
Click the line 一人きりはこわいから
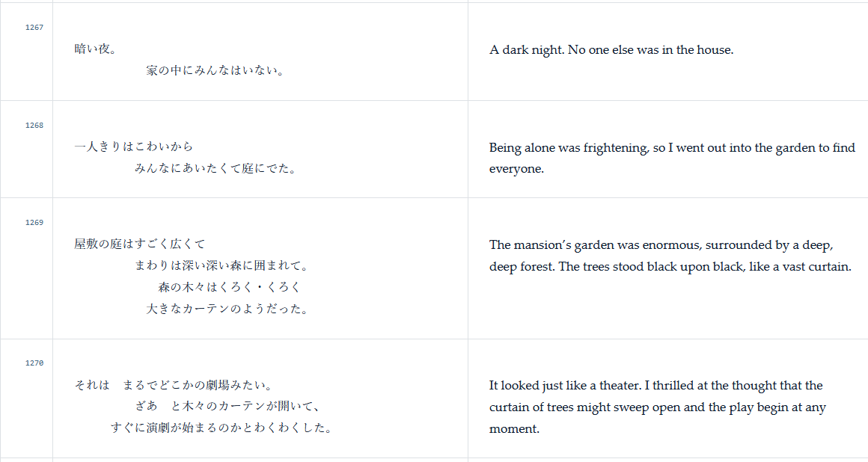[x=133, y=147]
